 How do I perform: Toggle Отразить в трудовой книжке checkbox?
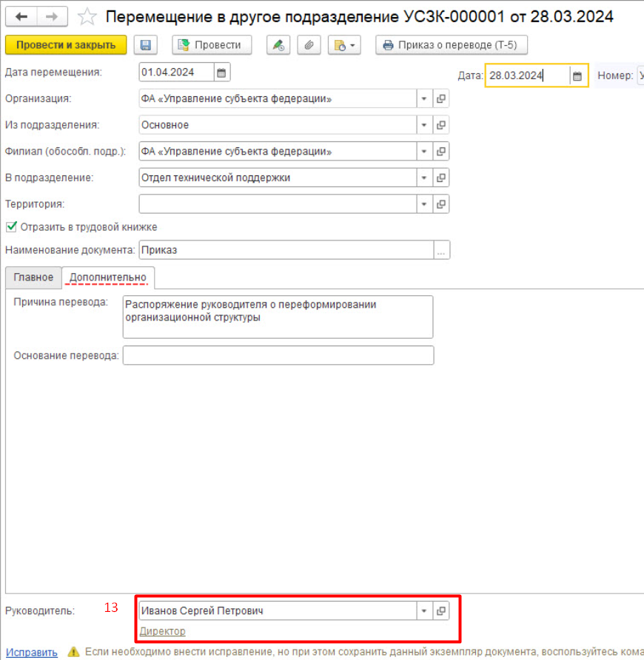pyautogui.click(x=11, y=227)
